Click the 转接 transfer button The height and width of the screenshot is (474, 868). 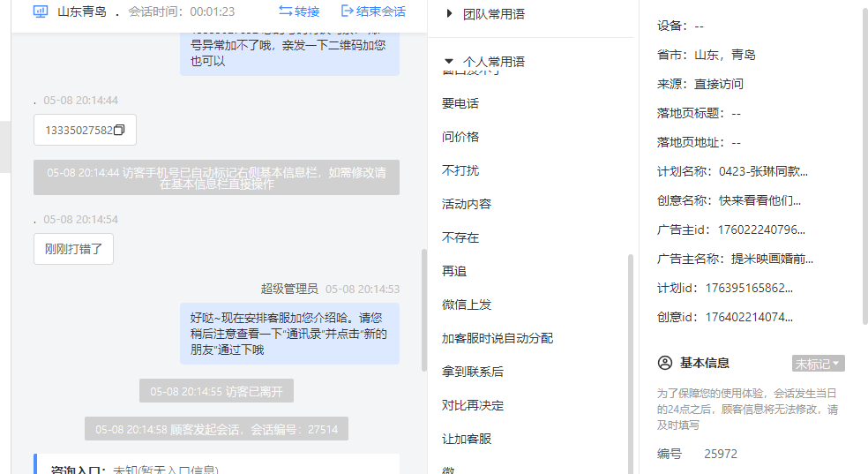299,11
